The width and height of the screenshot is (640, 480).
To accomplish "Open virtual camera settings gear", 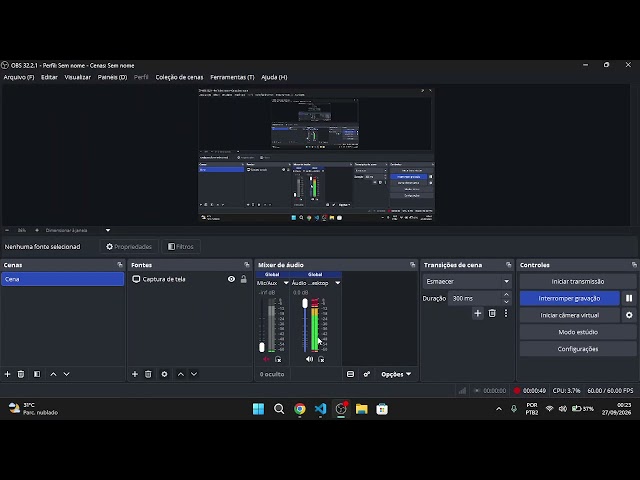I will click(x=629, y=315).
